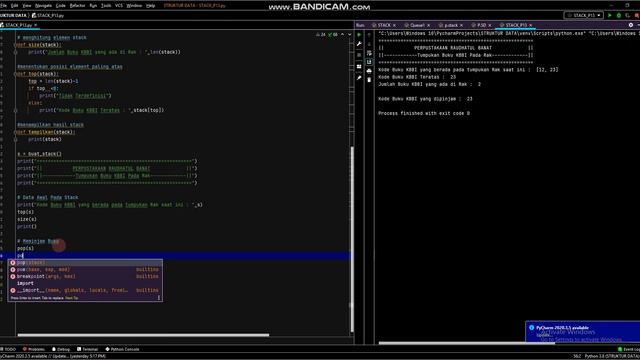Click the down arrow in the console toolbar
640x360 pixels.
point(369,44)
